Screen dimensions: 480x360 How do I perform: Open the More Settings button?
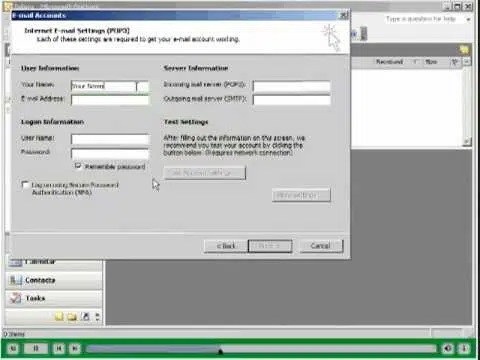[301, 195]
